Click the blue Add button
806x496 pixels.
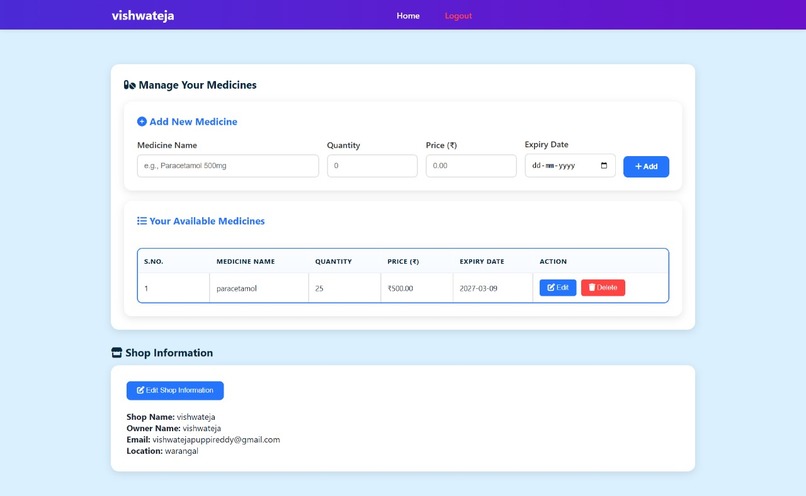click(646, 167)
